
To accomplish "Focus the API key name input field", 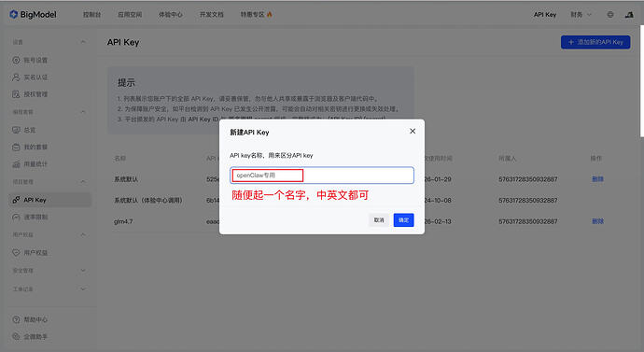I will pos(322,176).
